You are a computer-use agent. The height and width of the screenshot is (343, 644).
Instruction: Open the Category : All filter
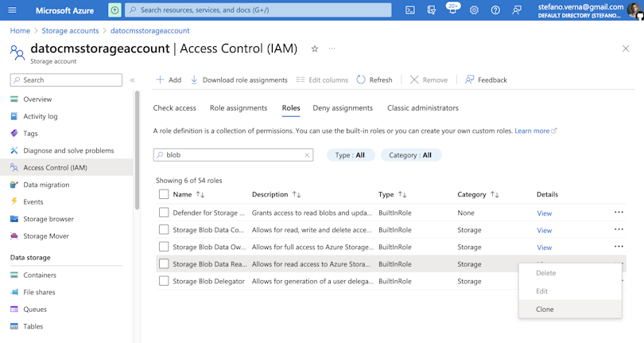coord(411,155)
